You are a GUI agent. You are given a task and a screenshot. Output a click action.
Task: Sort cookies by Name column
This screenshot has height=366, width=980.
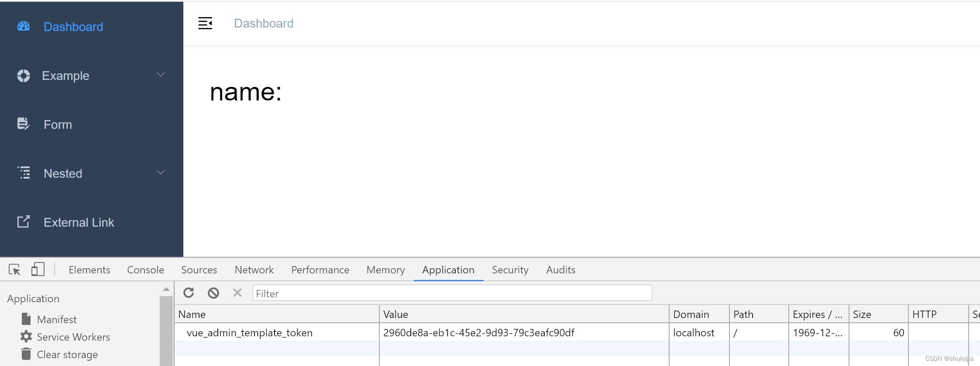tap(277, 314)
